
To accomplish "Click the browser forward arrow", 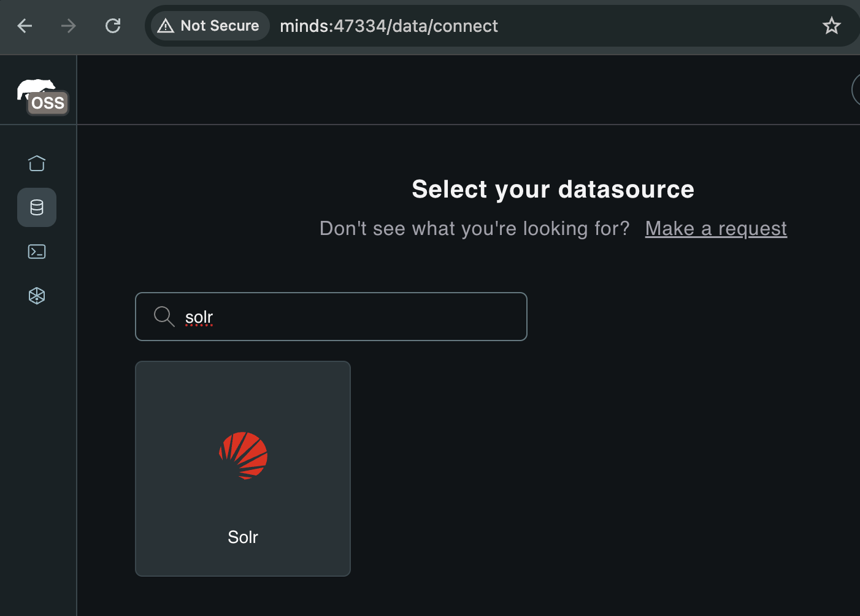I will click(x=69, y=26).
